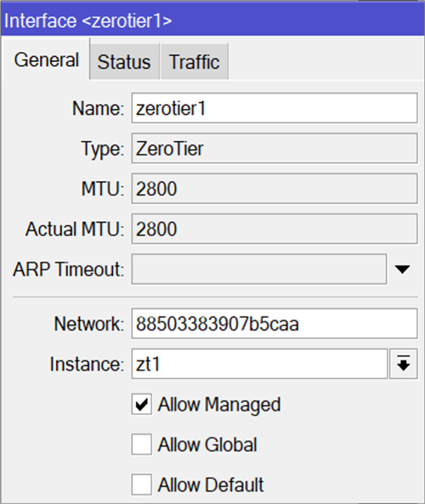The image size is (425, 504).
Task: Click the 'Network:' label
Action: pos(89,324)
